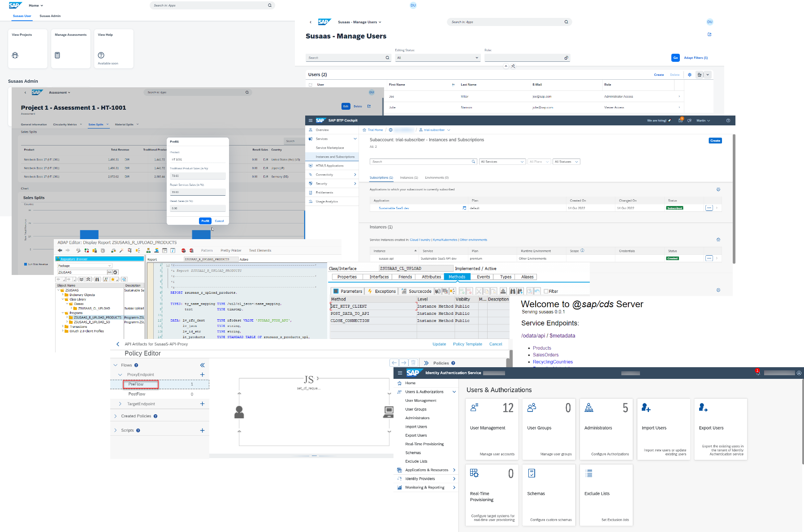Image resolution: width=804 pixels, height=532 pixels.
Task: Click ABAP Editor magic wand icon
Action: [121, 250]
